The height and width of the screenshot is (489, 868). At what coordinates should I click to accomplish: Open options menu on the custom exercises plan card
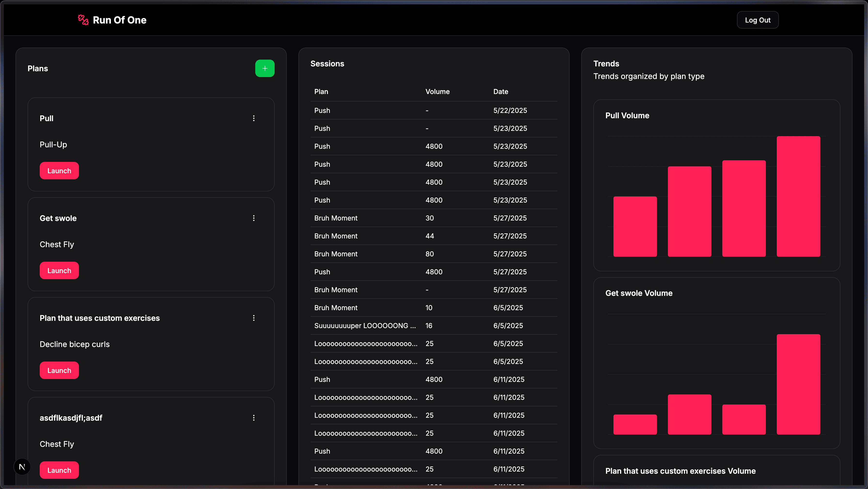254,318
